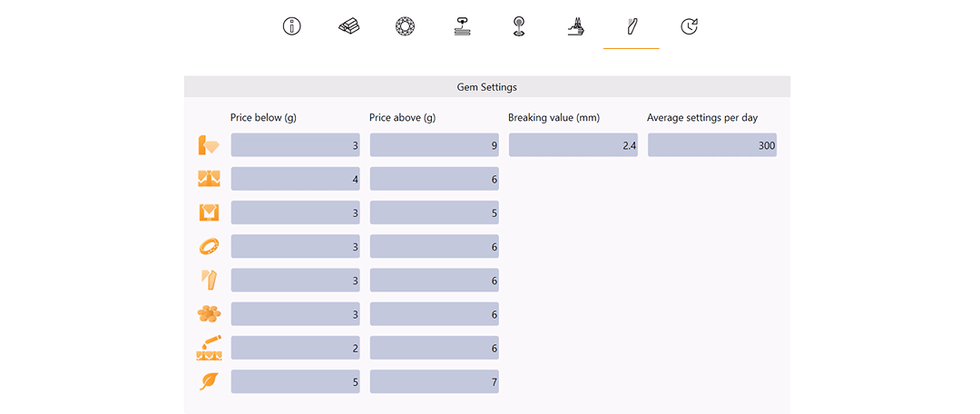Select the gem setting tool tab icon
This screenshot has width=980, height=414.
click(x=632, y=27)
